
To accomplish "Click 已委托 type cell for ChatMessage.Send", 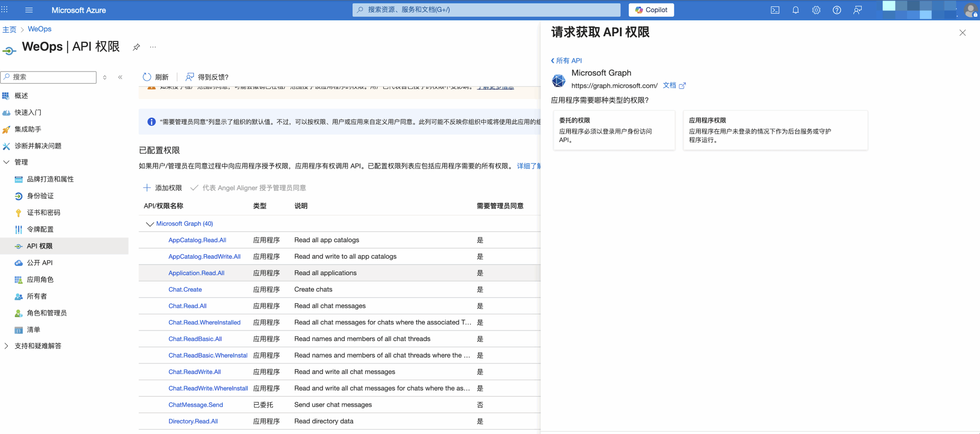I will 263,405.
